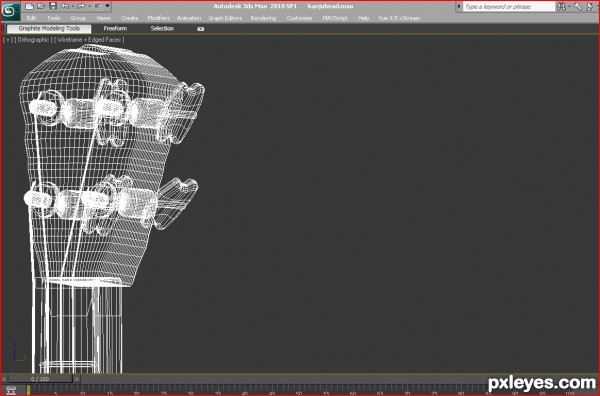Viewport: 600px width, 396px height.
Task: Click the time slider showing 0 / 100
Action: click(40, 379)
